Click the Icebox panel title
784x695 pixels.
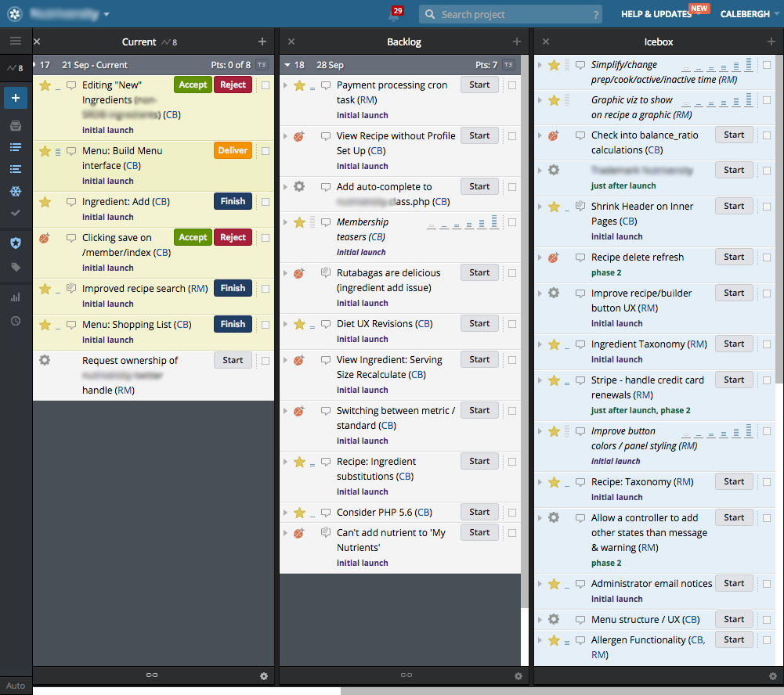point(659,42)
